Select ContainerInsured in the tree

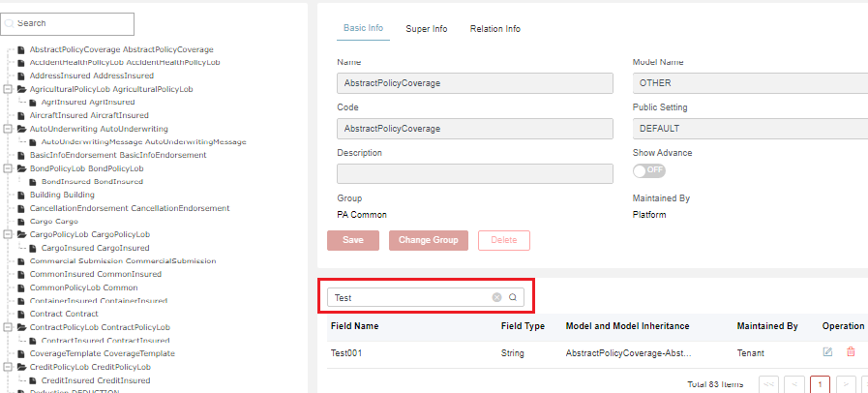pos(99,301)
